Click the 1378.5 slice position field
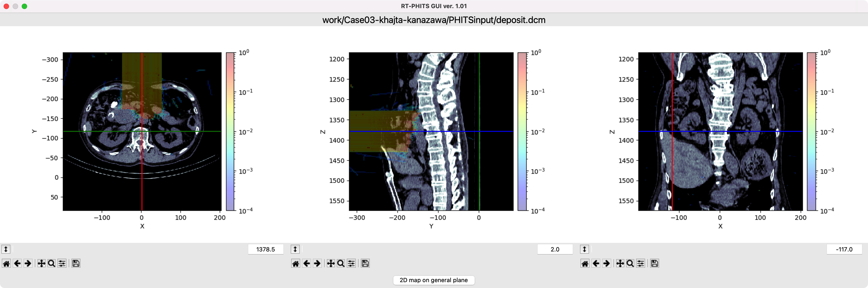868x288 pixels. click(266, 249)
